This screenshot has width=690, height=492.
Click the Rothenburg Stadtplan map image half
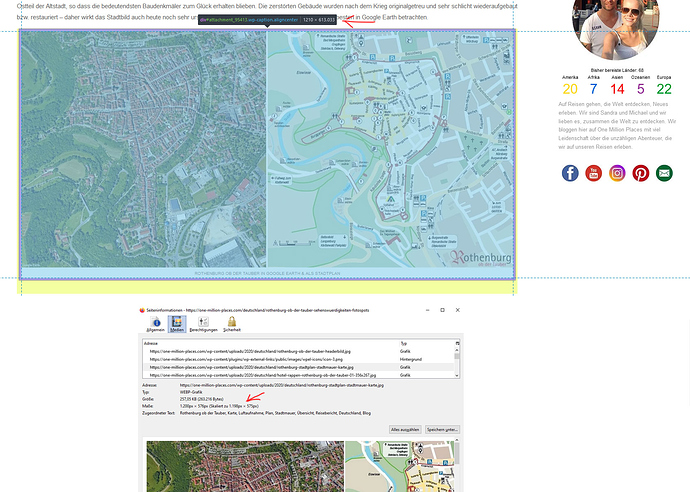pos(390,149)
